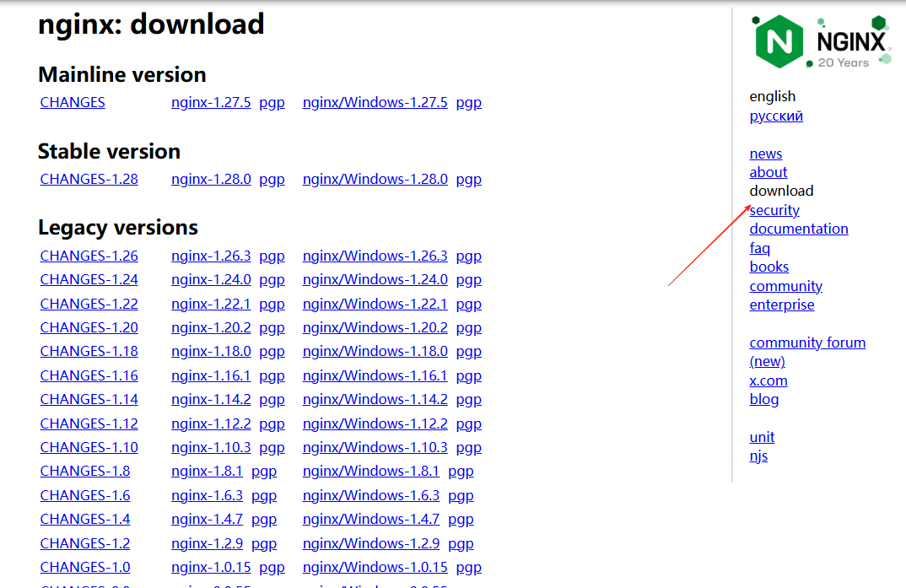This screenshot has width=906, height=588.
Task: Download nginx-1.0.15
Action: point(211,567)
